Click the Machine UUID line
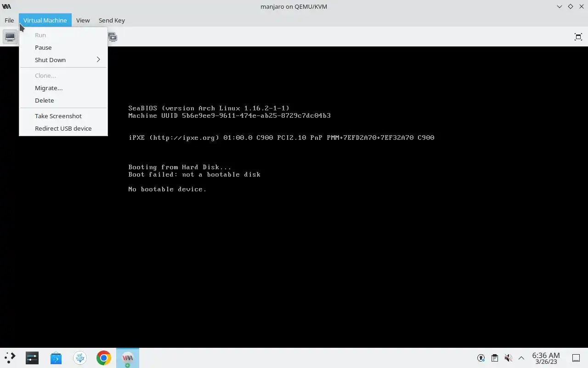 pos(229,115)
